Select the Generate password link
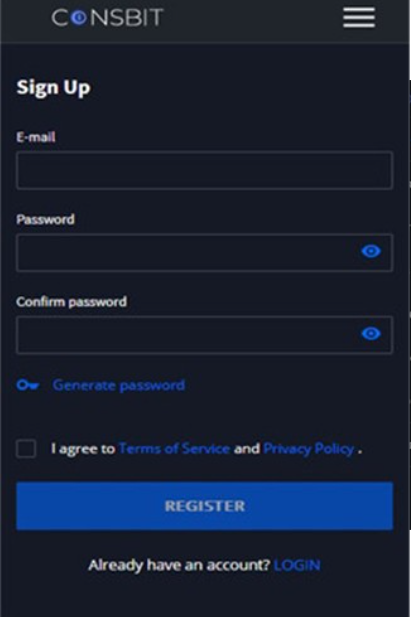This screenshot has width=411, height=617. [118, 385]
